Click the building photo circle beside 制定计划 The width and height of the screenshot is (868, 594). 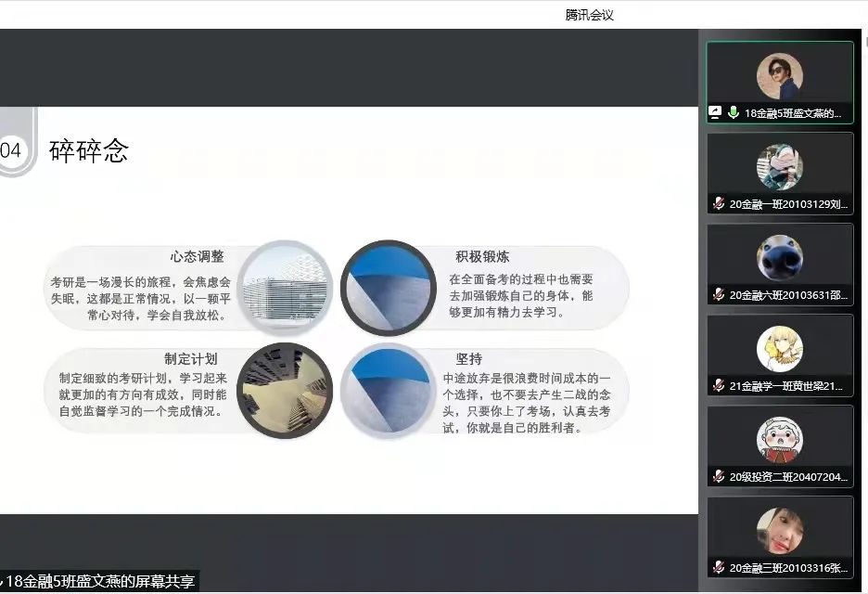coord(285,391)
